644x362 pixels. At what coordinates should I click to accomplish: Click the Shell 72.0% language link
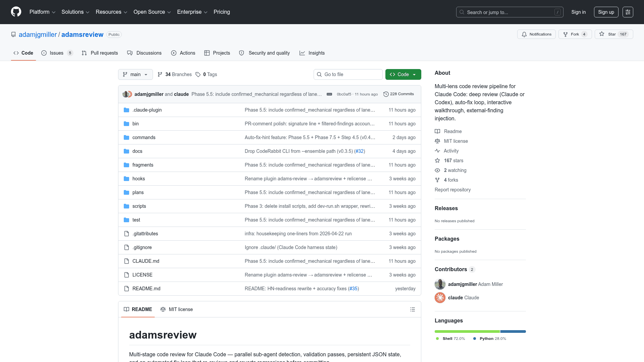coord(450,339)
